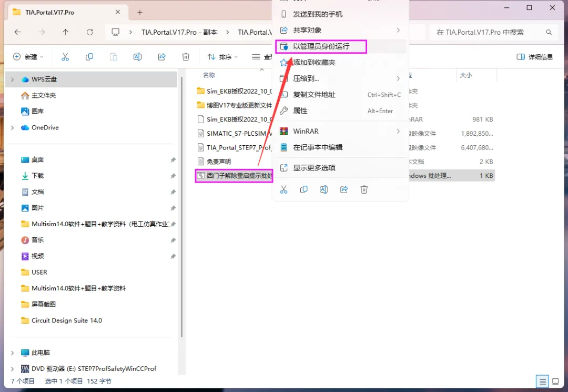Click the toolbar Copy icon

(x=89, y=57)
